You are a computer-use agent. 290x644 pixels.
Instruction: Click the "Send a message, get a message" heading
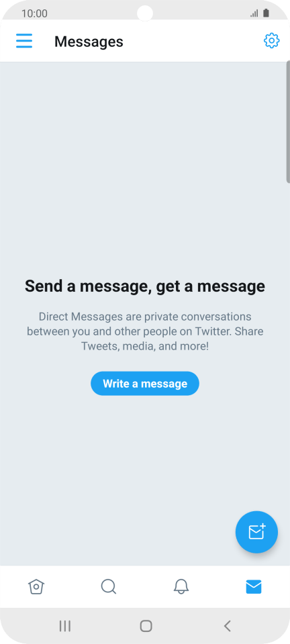(145, 286)
